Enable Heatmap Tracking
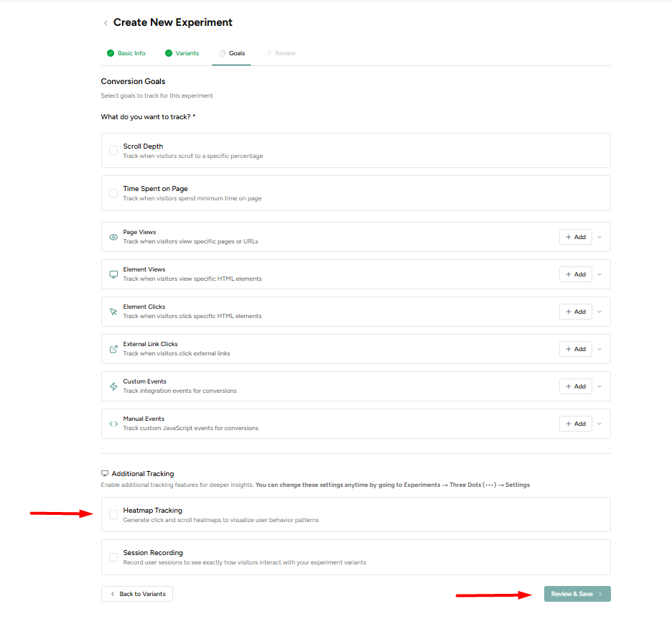The width and height of the screenshot is (672, 619). [113, 514]
